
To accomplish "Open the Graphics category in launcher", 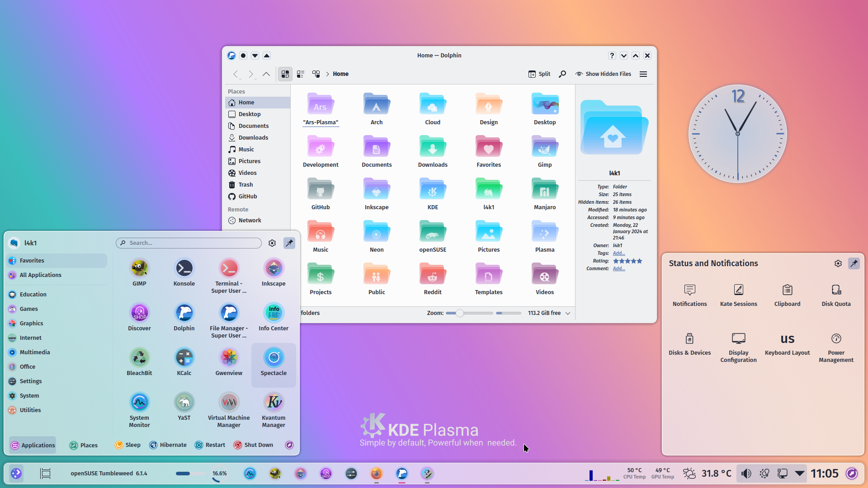I will [x=57, y=324].
